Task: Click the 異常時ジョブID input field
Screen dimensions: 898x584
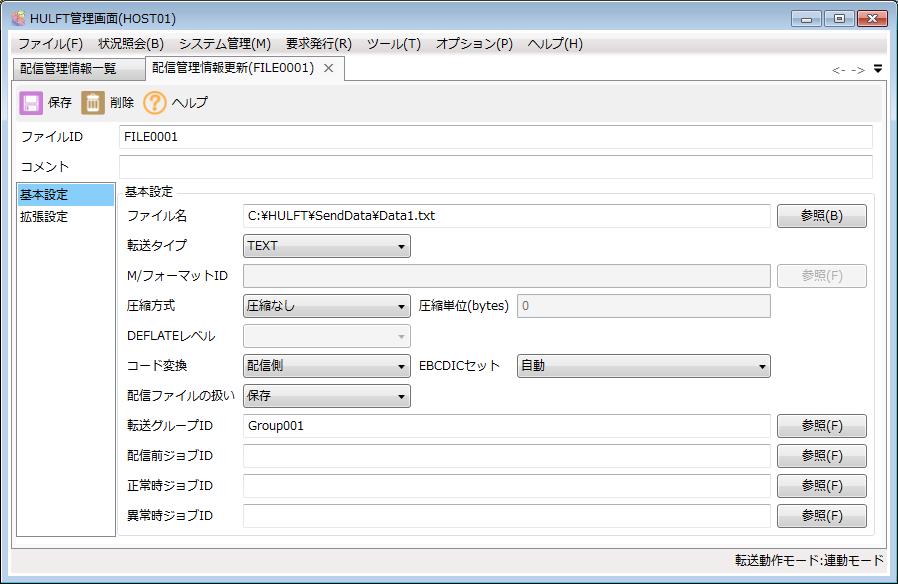Action: [x=507, y=516]
